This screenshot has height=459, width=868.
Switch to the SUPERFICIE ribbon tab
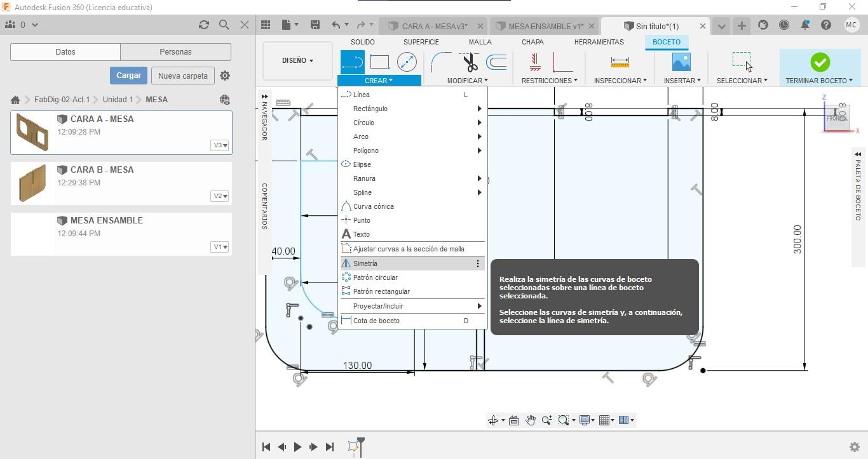point(421,42)
